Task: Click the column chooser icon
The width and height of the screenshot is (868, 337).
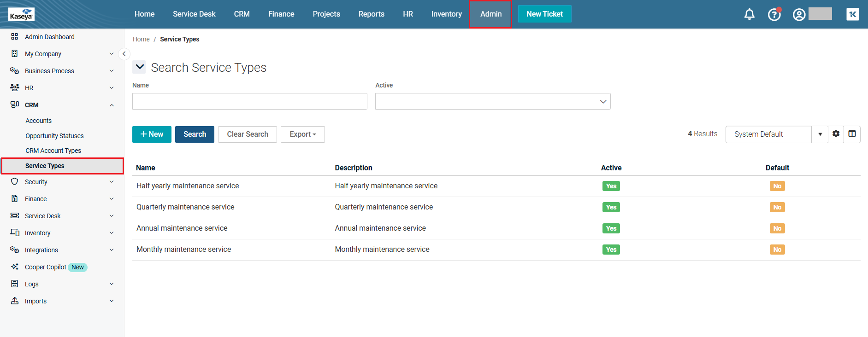Action: click(852, 134)
